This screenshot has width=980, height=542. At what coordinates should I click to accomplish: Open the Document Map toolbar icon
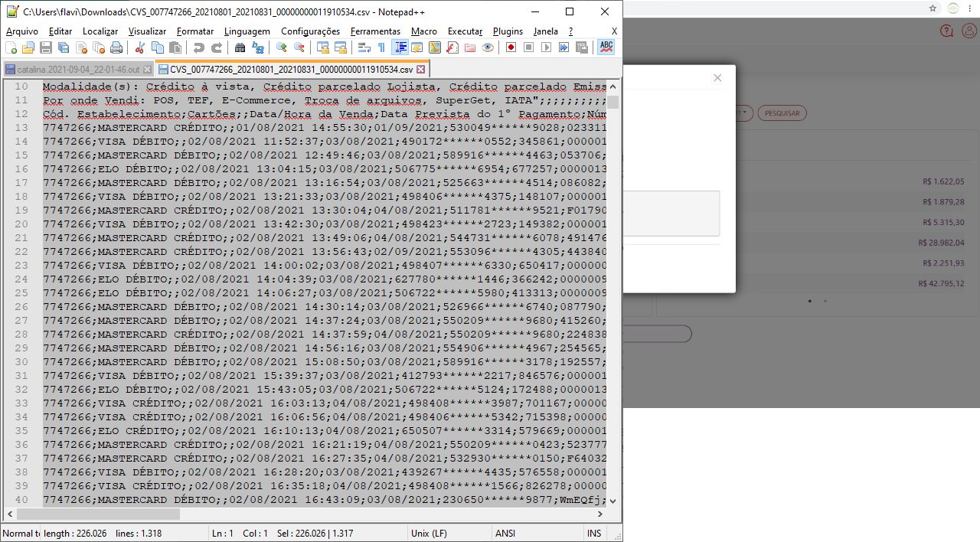pos(435,47)
